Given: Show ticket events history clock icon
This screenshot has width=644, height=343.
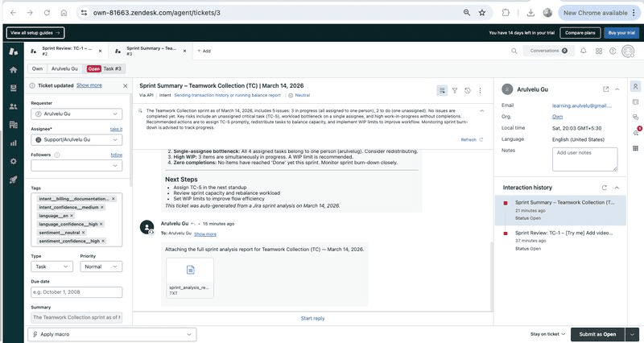Looking at the screenshot, I should point(468,91).
